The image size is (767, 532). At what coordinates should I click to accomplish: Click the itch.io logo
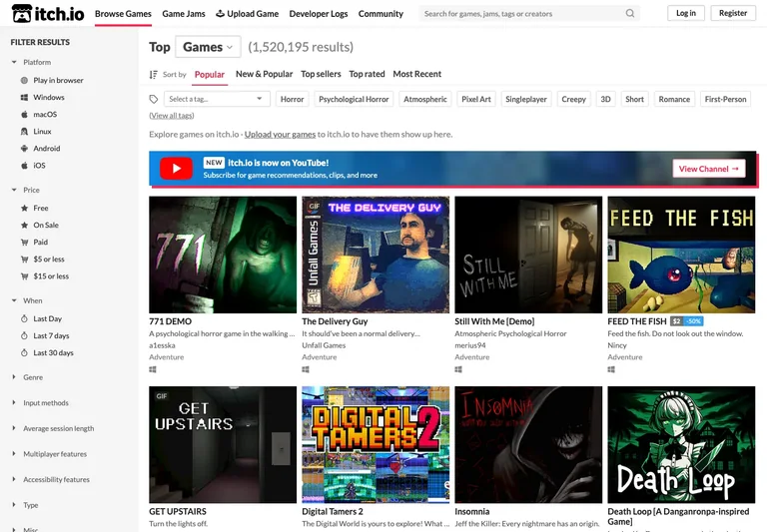click(48, 14)
